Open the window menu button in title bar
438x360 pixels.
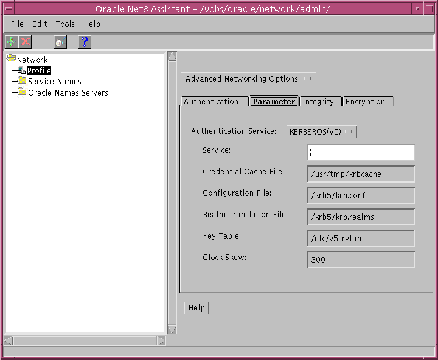click(9, 8)
